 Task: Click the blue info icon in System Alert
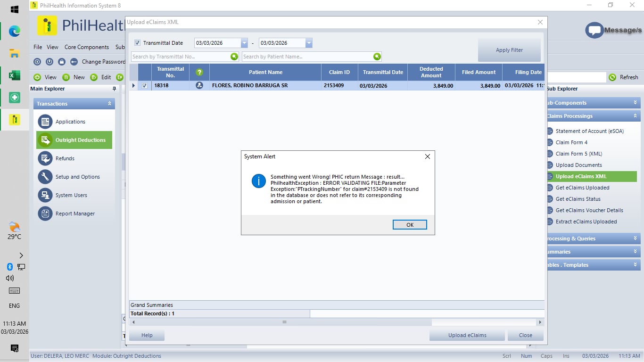coord(259,181)
